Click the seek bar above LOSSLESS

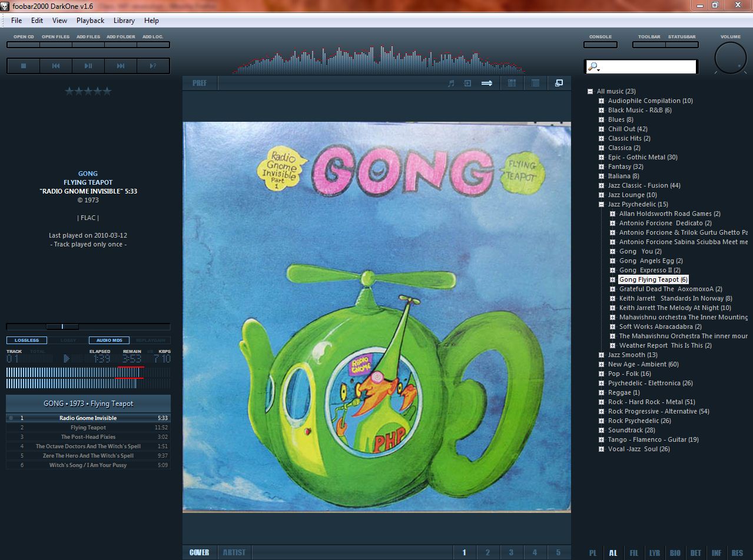pos(88,326)
